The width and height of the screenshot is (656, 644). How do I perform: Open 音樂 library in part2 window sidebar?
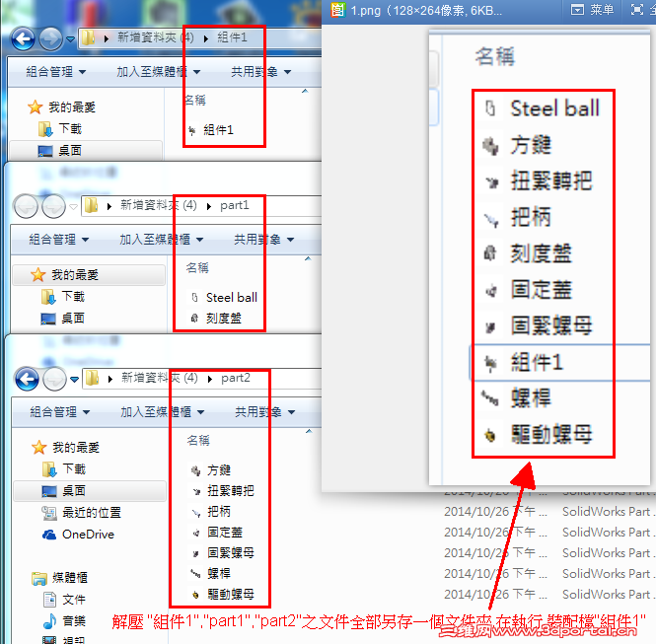click(x=64, y=621)
